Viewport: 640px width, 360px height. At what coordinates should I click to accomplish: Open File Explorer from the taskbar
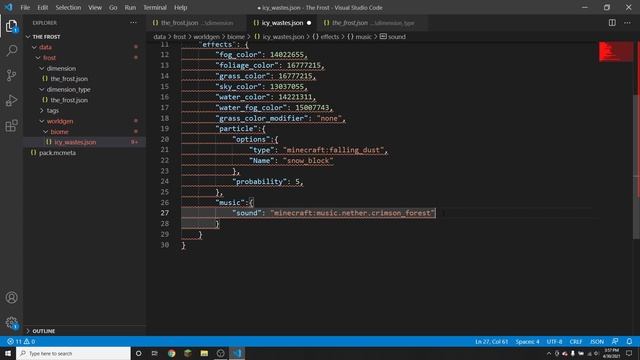click(x=204, y=353)
